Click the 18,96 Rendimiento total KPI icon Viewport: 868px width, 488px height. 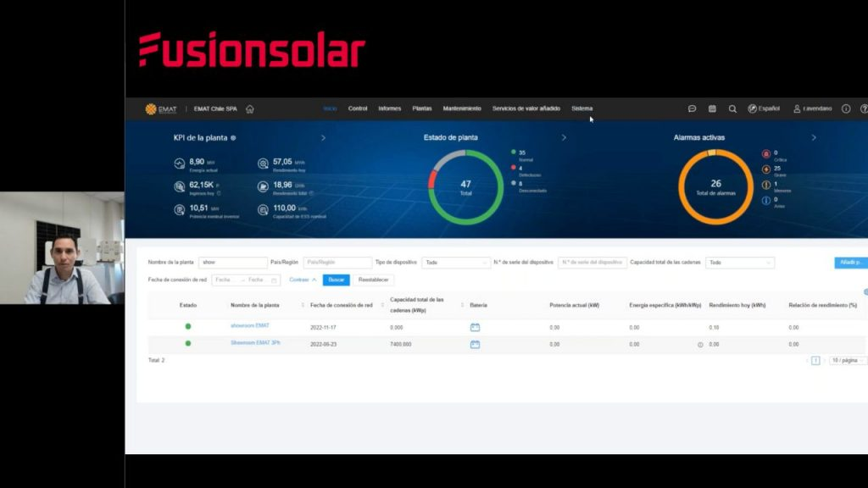coord(263,186)
